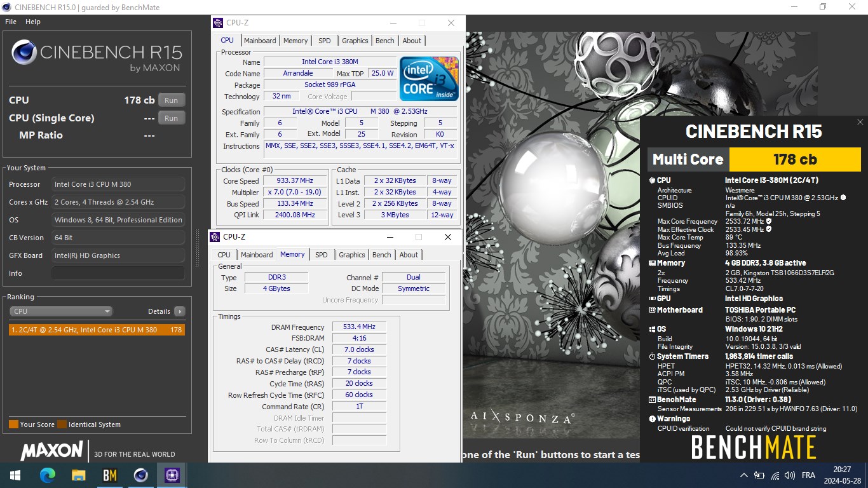
Task: Select SPD tab in CPU-Z processor window
Action: click(x=325, y=41)
